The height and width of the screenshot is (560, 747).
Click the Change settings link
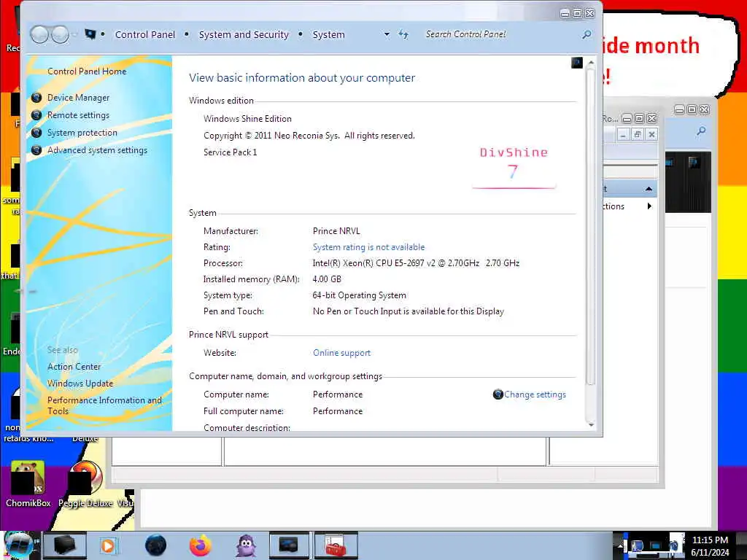tap(535, 394)
